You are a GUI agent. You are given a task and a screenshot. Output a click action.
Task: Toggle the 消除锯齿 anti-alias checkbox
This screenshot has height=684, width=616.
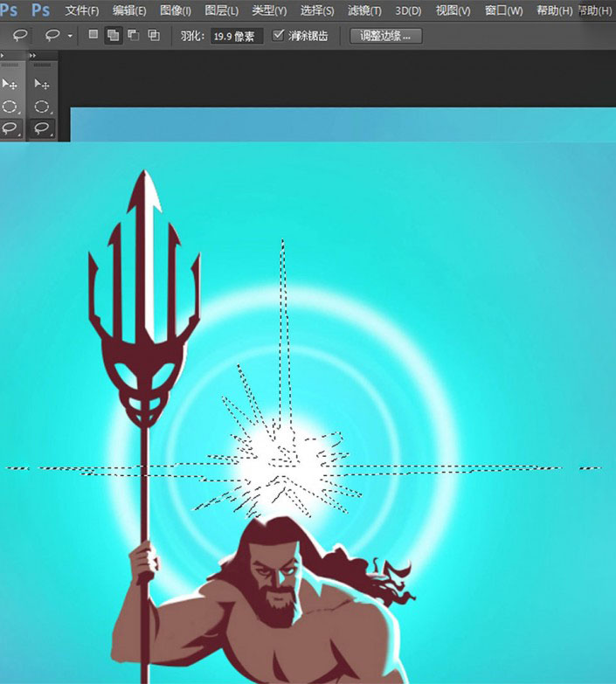click(278, 35)
